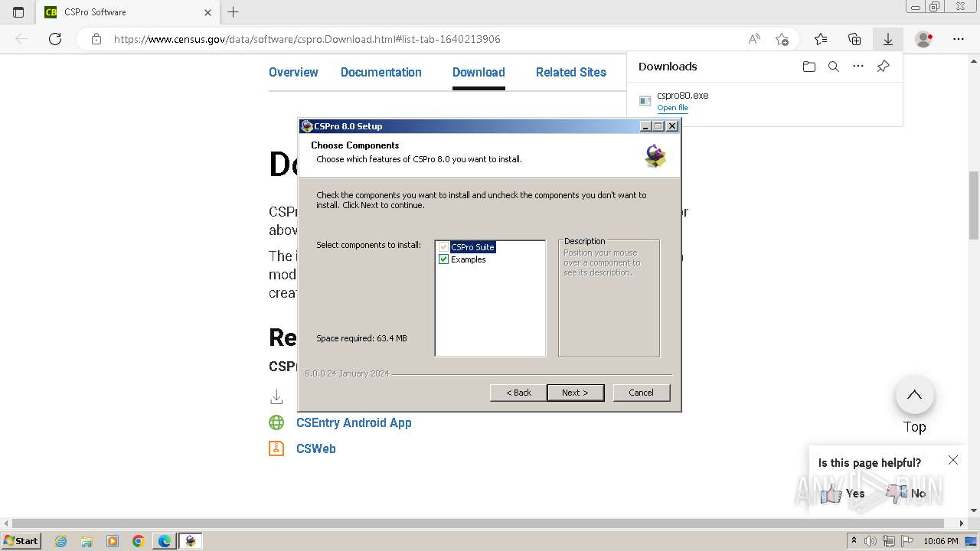The width and height of the screenshot is (980, 551).
Task: Toggle the Downloads toolbar button
Action: tap(888, 39)
